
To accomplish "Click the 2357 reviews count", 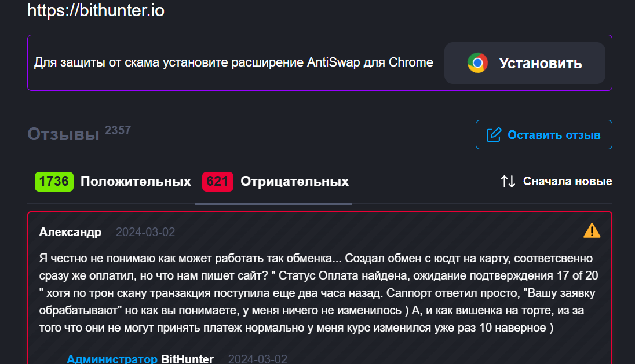I will point(118,130).
